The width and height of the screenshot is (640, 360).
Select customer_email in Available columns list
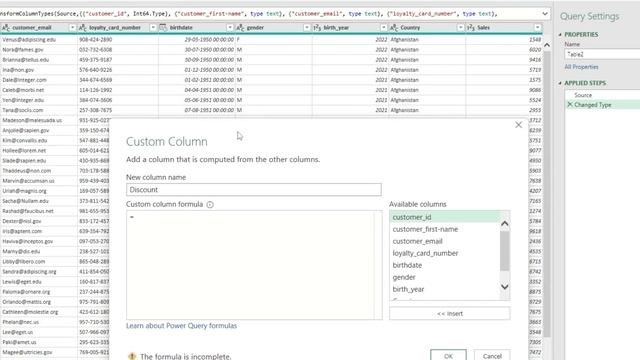point(417,241)
